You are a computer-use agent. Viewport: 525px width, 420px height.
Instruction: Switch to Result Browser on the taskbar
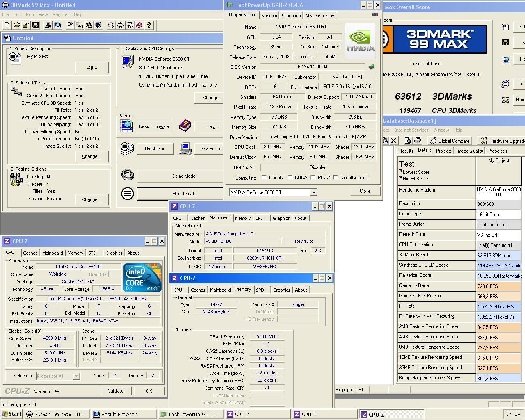[x=124, y=415]
